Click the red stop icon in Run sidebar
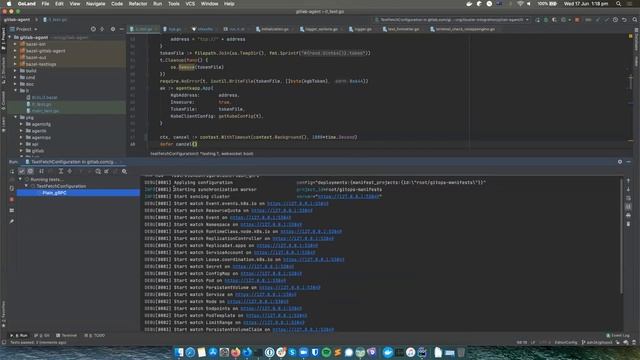Viewport: 640px width, 360px height. (12, 199)
